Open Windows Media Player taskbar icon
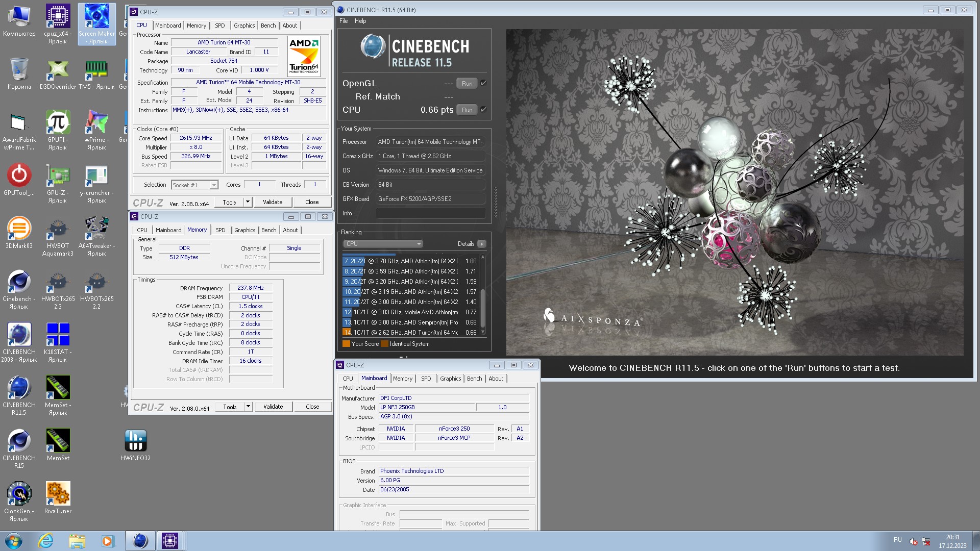 [108, 541]
